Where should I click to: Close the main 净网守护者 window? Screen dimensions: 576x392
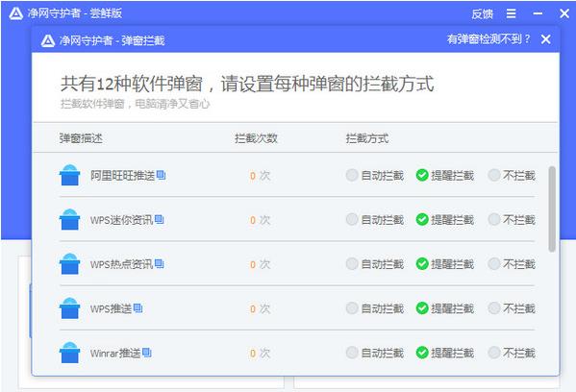(564, 13)
